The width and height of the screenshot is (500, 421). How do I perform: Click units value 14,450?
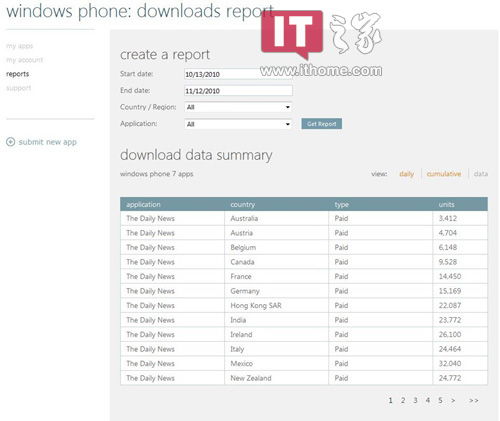[x=450, y=276]
